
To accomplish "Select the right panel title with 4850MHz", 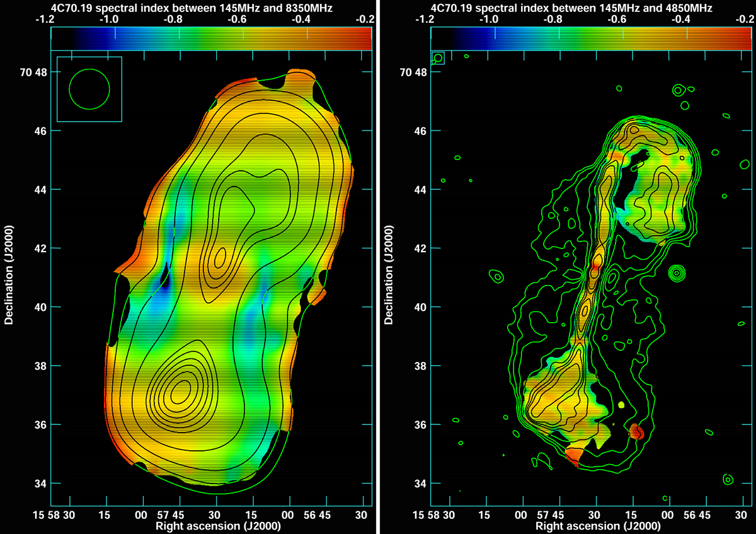I will [571, 8].
